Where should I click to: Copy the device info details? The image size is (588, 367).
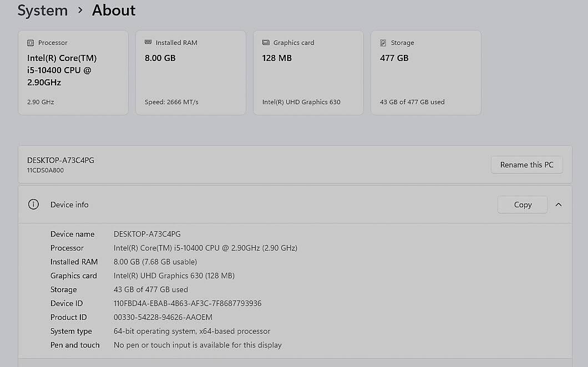[x=523, y=205]
